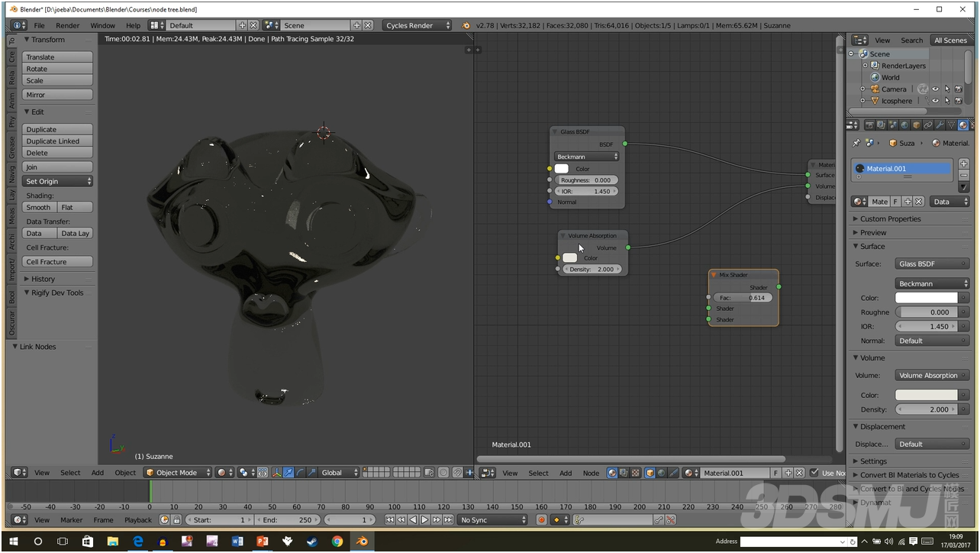Click the rotate manipulator arc icon
The width and height of the screenshot is (980, 553).
point(300,473)
